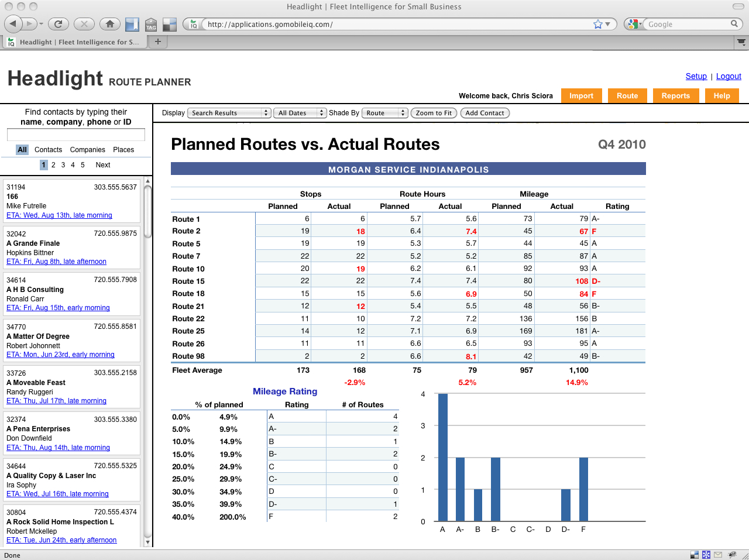Select the All filter tab
Image resolution: width=749 pixels, height=560 pixels.
(x=22, y=150)
